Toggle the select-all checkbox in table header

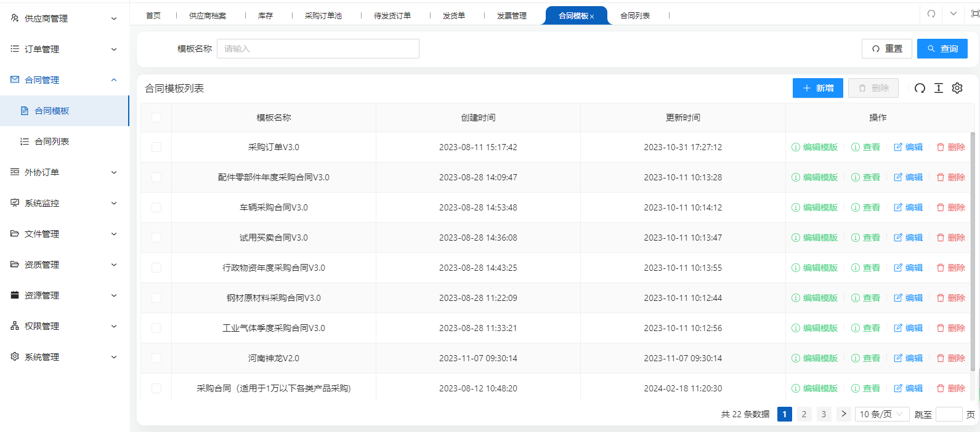pos(156,118)
